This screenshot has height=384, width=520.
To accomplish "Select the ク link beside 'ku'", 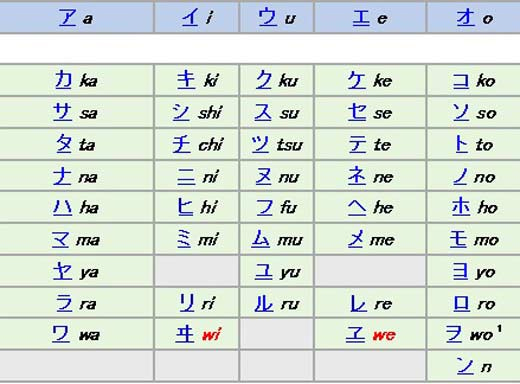I will [x=264, y=80].
